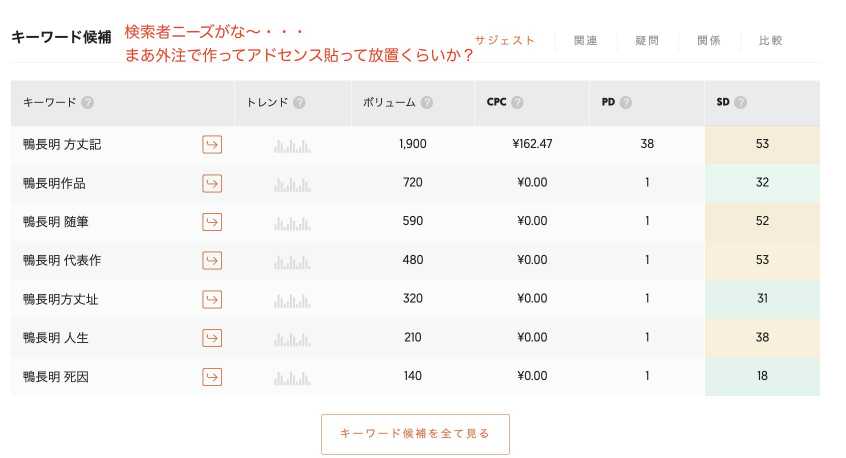Click help icon next to キーワード header
Screen dimensions: 846x458
(x=87, y=102)
